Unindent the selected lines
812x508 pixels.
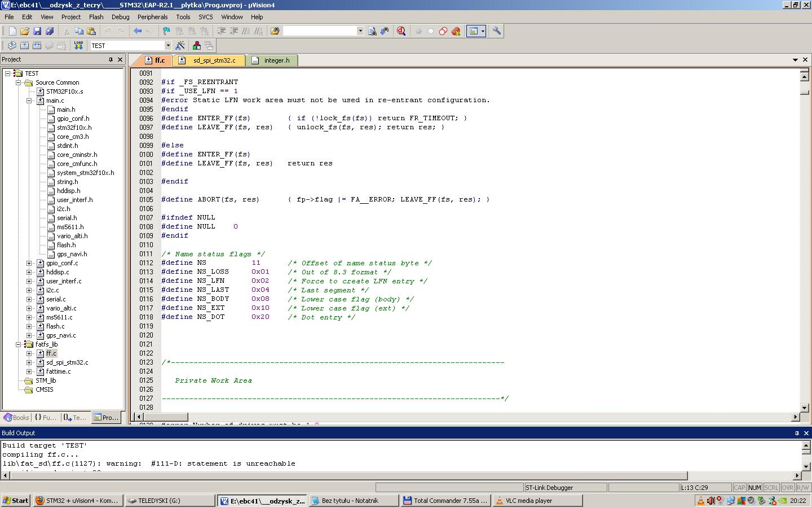pyautogui.click(x=234, y=31)
